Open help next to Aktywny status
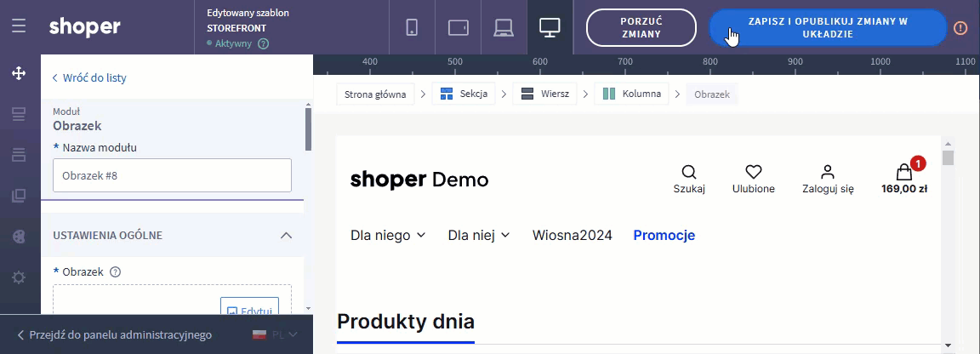Screen dimensions: 980x354 click(x=263, y=43)
